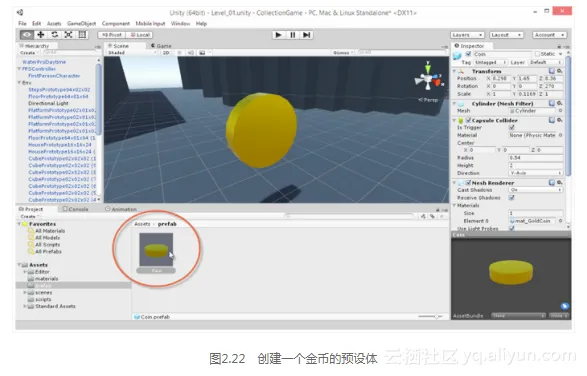
Task: Select the Rect transform tool
Action: [x=82, y=35]
